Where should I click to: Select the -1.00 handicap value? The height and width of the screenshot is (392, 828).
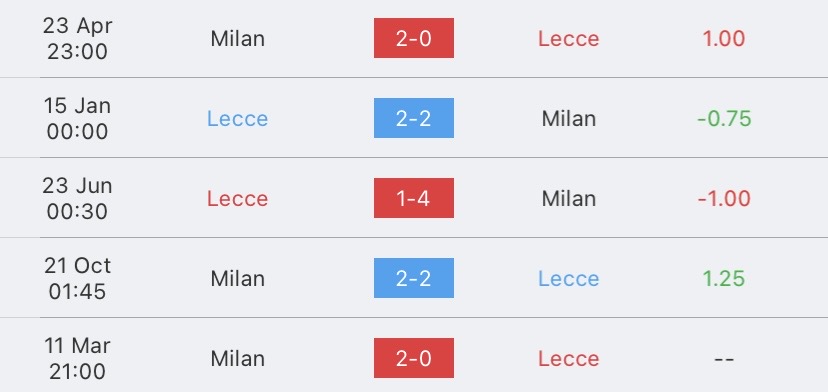pos(723,199)
